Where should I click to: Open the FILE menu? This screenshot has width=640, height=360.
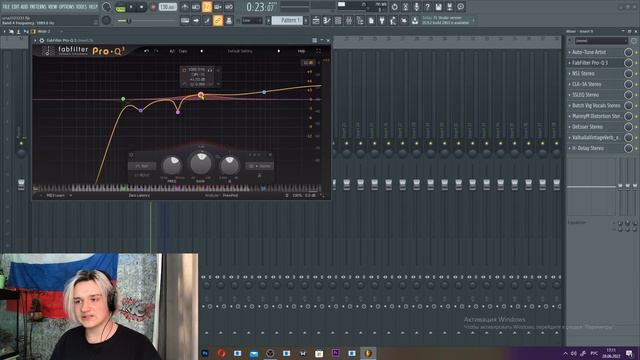(x=6, y=7)
